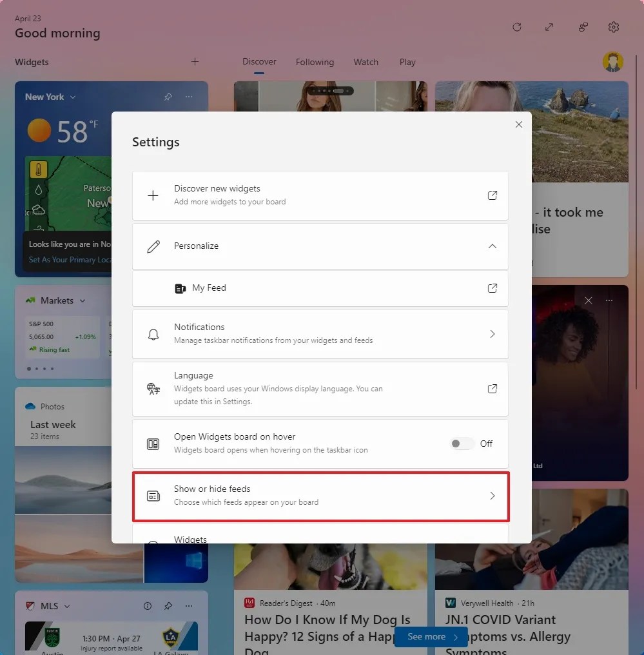
Task: Pin the New York weather widget
Action: click(168, 96)
